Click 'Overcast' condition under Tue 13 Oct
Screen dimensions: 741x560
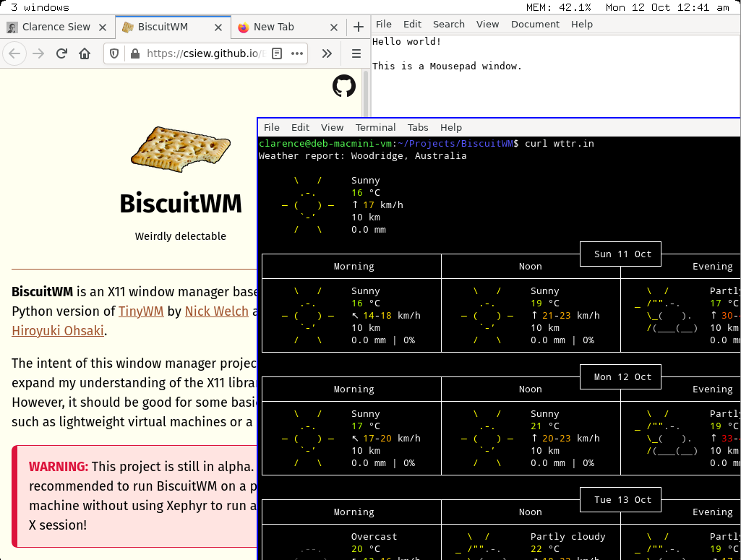coord(374,536)
